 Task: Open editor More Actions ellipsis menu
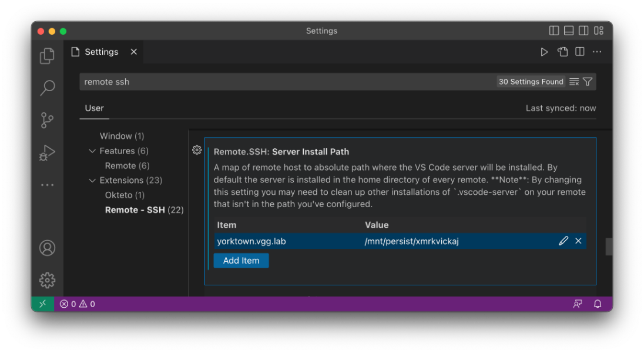point(597,52)
